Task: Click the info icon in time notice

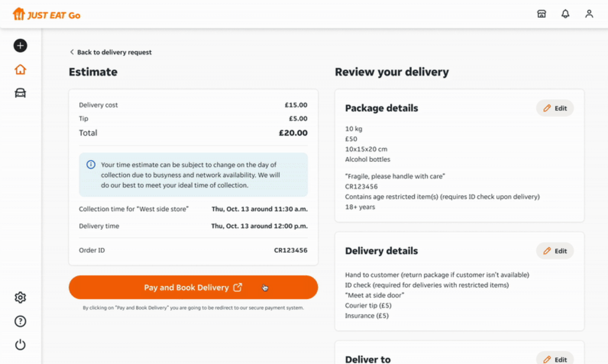Action: point(91,165)
